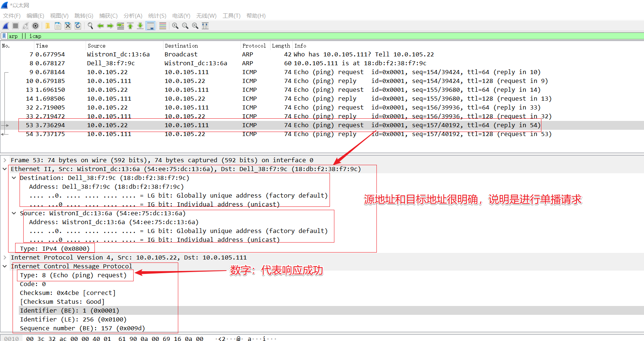Open the 帮助(H) menu
This screenshot has width=644, height=341.
256,16
